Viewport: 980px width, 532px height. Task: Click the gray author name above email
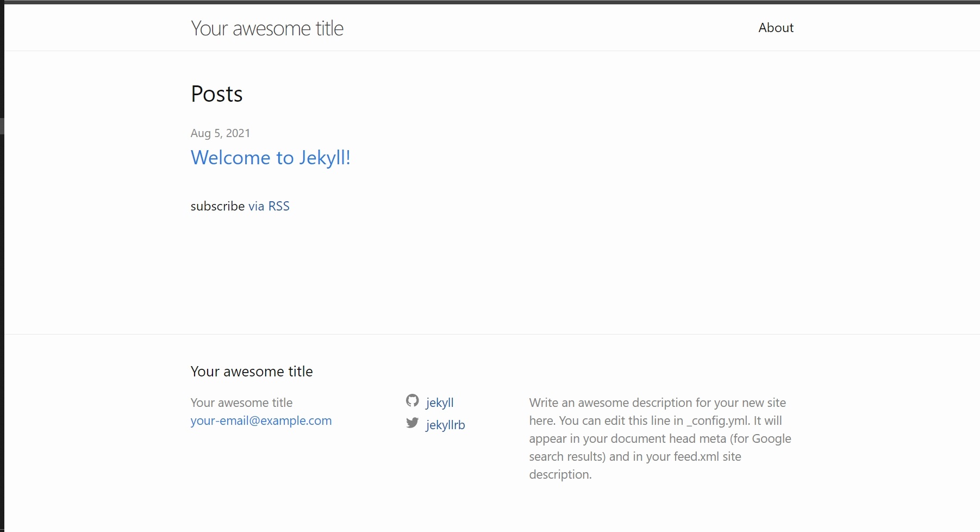pos(241,403)
